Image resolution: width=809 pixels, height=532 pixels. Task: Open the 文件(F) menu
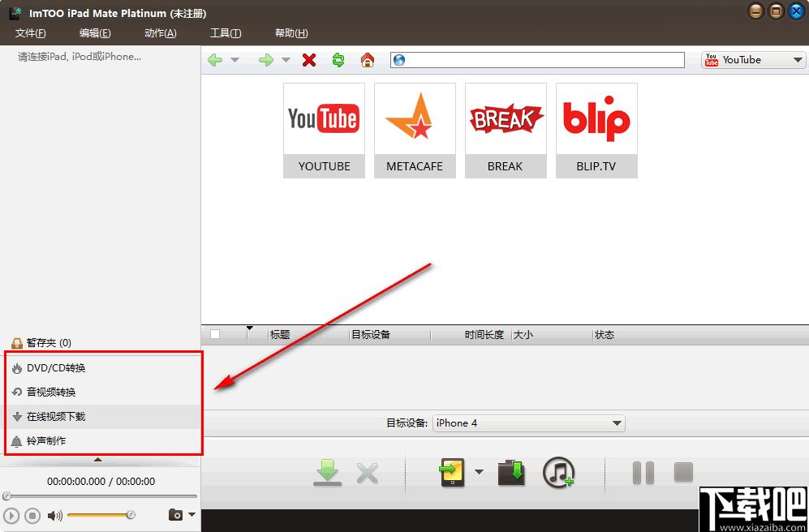click(31, 33)
